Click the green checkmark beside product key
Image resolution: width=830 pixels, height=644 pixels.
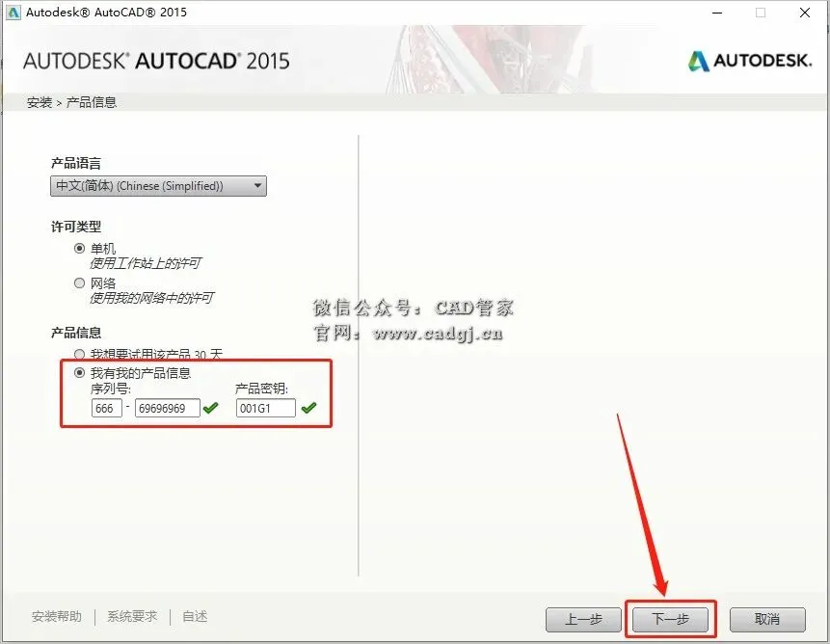308,408
